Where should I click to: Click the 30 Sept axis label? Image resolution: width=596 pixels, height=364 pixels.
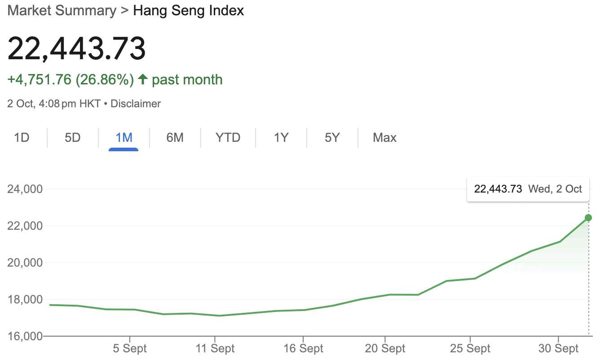pyautogui.click(x=558, y=348)
